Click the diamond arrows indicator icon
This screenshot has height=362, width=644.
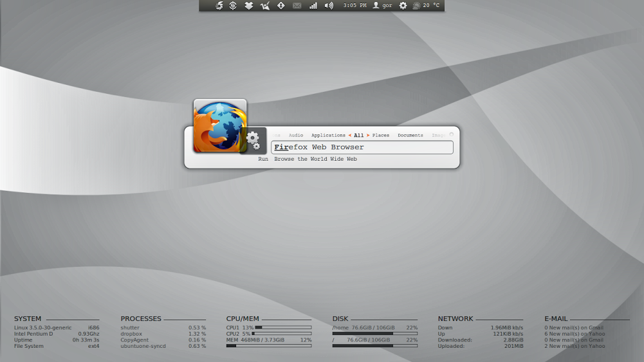click(x=281, y=5)
